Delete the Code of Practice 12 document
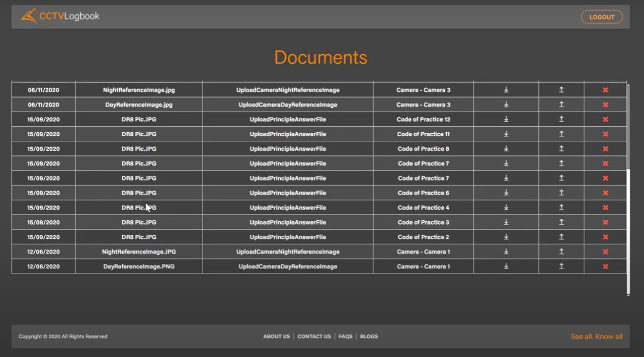 pos(605,119)
